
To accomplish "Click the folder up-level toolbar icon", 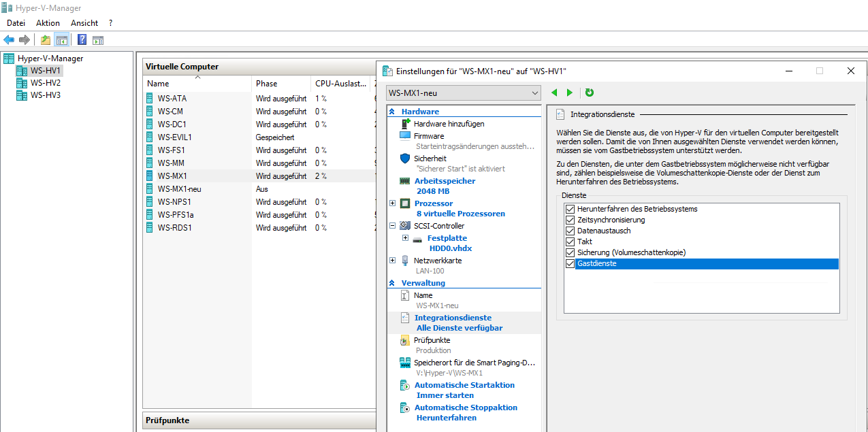I will tap(46, 40).
